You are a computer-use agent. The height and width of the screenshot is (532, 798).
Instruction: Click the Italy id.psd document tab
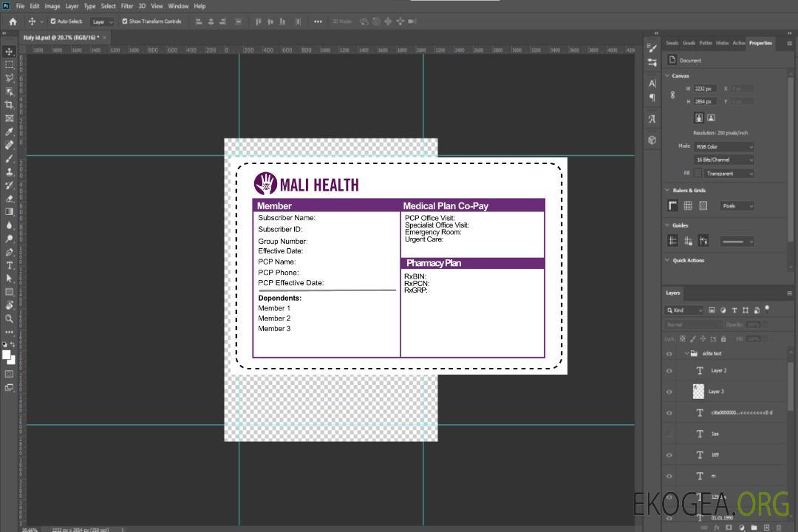pyautogui.click(x=61, y=37)
